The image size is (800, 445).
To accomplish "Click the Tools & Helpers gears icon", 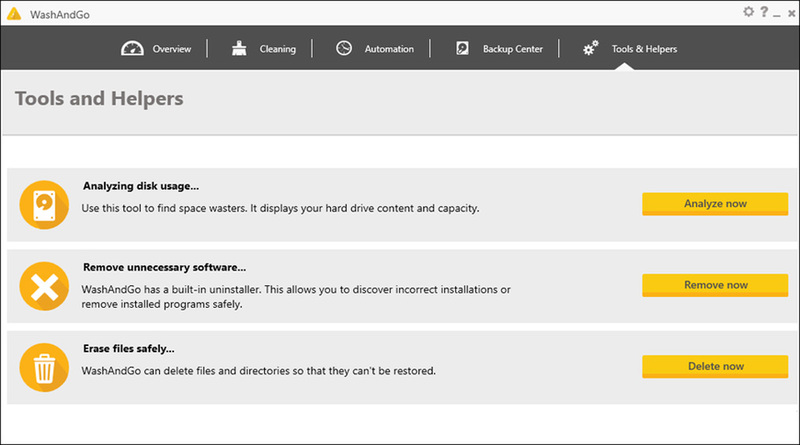I will coord(590,48).
